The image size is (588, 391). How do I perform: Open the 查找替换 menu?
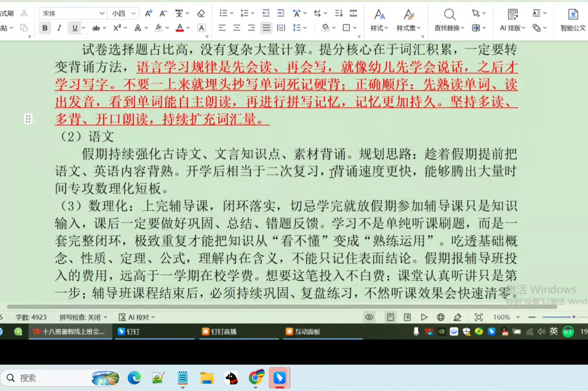(449, 28)
